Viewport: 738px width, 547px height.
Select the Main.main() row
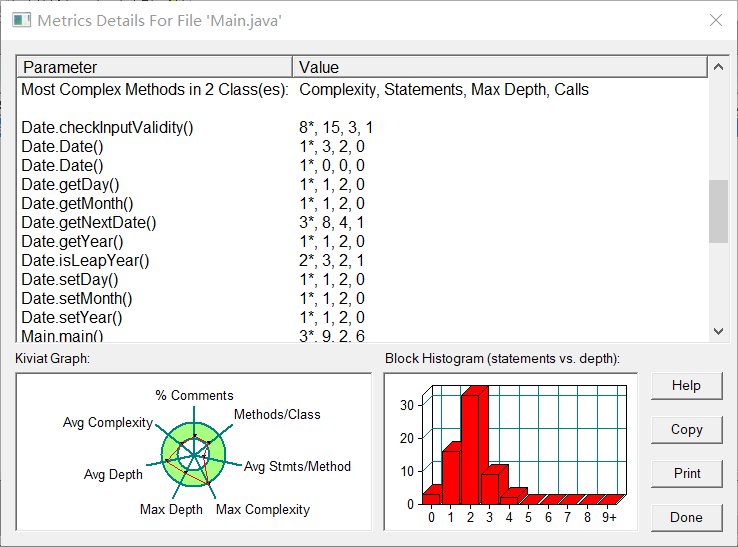[x=362, y=335]
